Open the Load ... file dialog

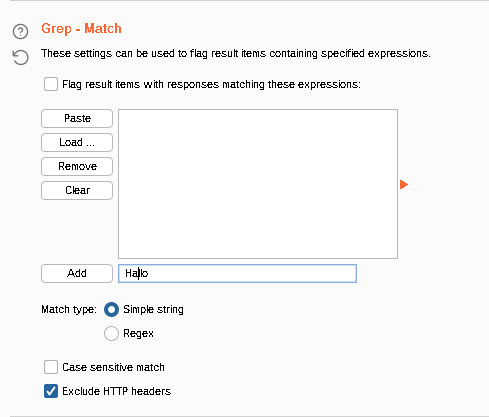[x=77, y=142]
